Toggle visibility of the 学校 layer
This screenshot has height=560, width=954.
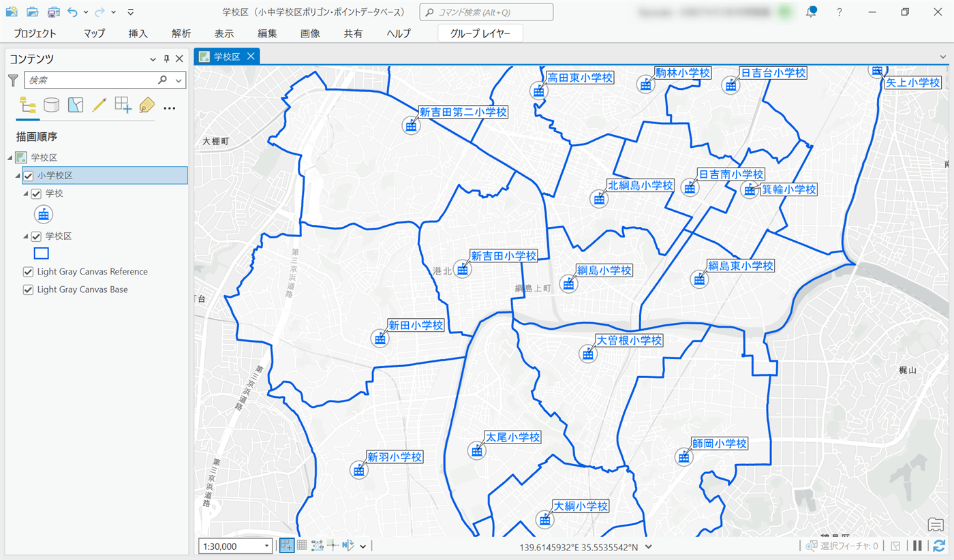[37, 194]
